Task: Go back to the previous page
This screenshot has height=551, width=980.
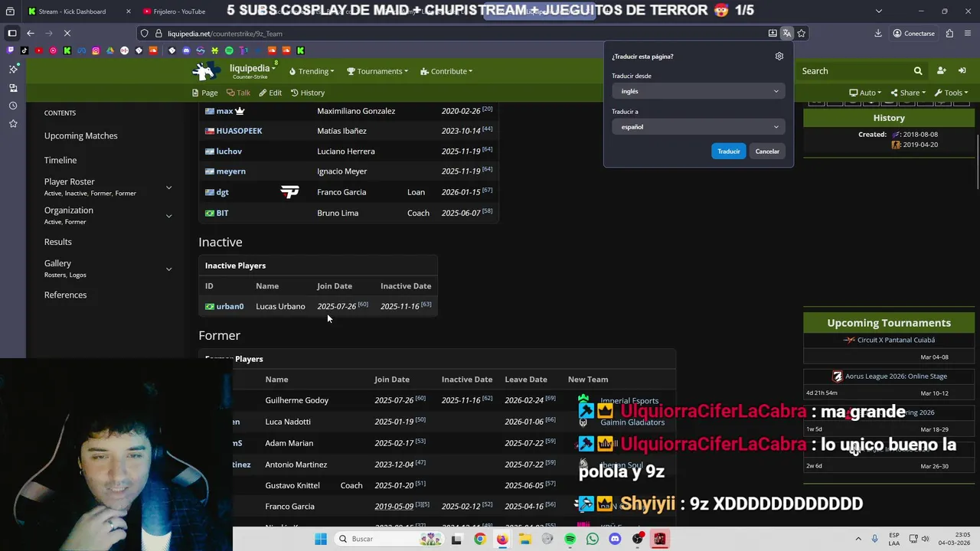Action: click(x=30, y=33)
